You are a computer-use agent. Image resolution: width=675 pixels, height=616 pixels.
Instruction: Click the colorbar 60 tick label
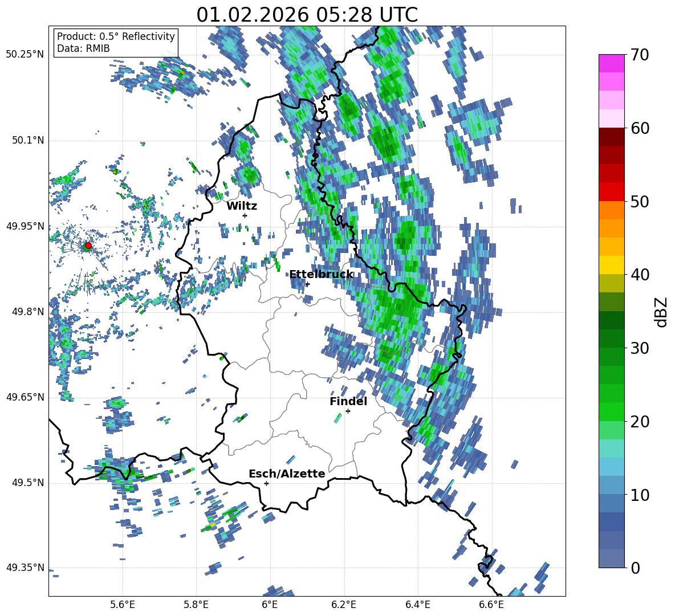[640, 128]
